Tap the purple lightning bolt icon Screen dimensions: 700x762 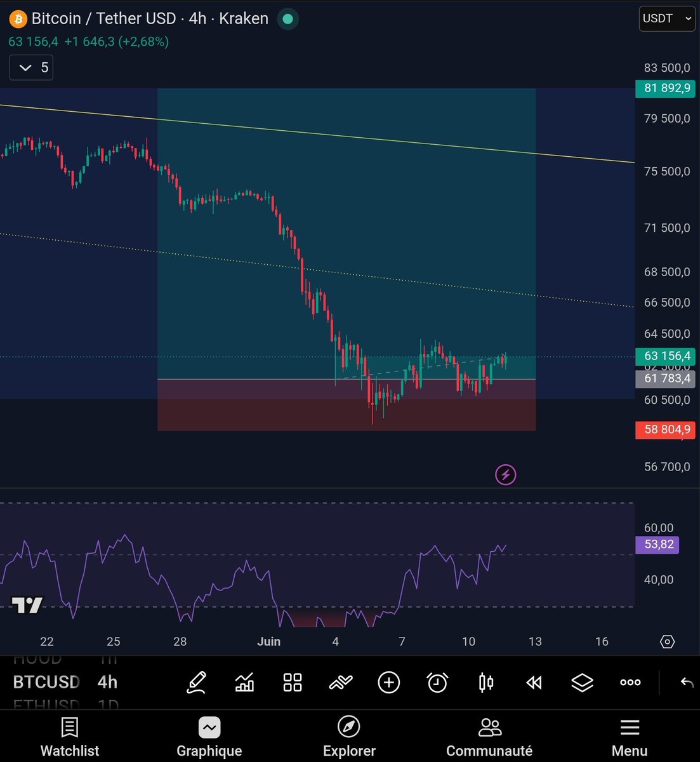505,474
